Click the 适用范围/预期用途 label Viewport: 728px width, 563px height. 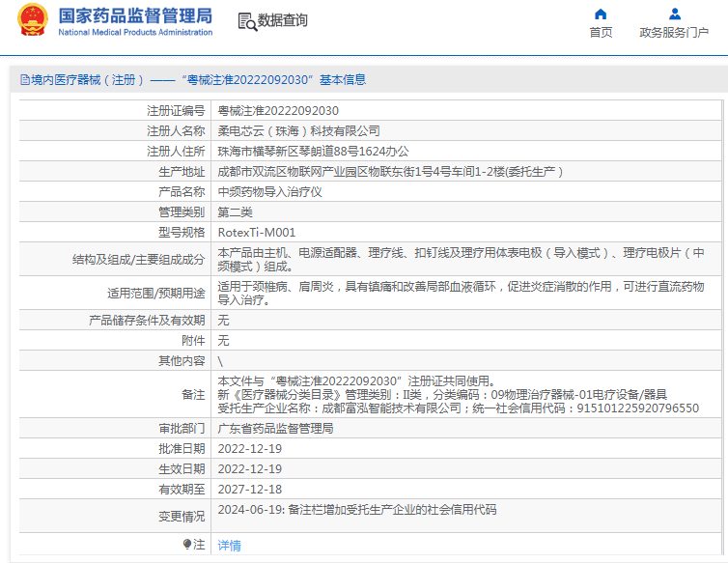click(156, 294)
